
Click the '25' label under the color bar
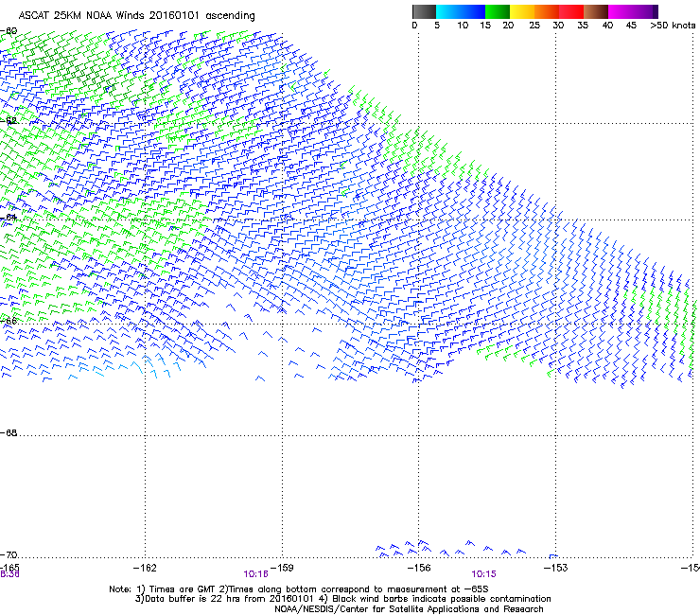pyautogui.click(x=534, y=25)
